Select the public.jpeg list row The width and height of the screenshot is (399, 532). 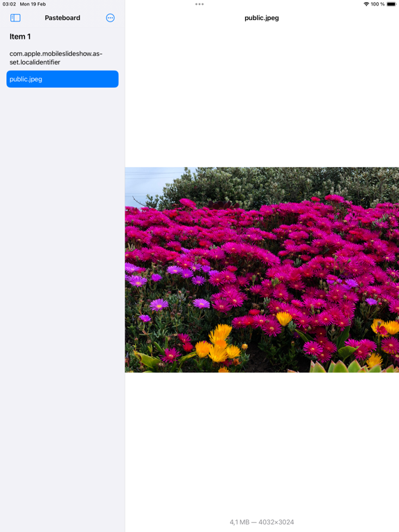[x=62, y=79]
